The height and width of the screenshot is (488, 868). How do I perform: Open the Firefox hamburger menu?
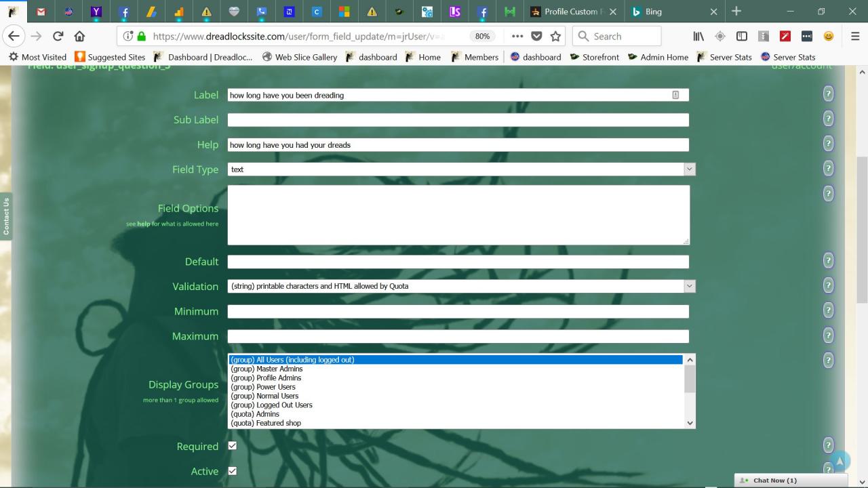(x=855, y=37)
